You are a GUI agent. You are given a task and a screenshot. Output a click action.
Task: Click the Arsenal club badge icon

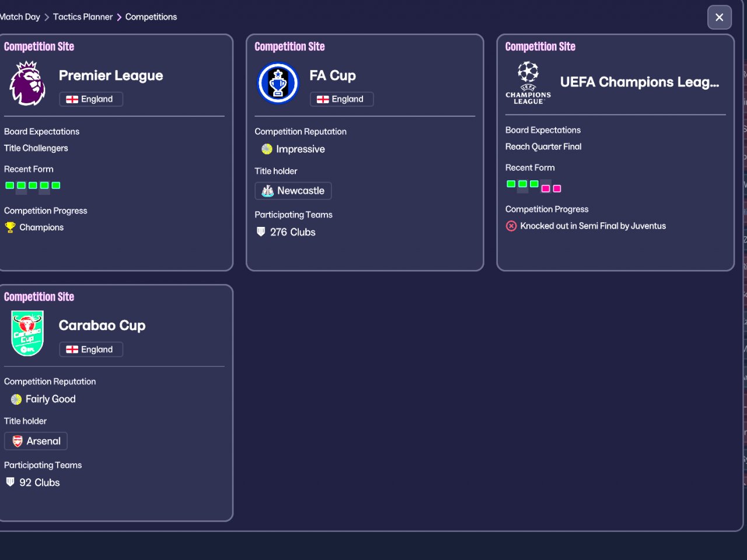[18, 441]
